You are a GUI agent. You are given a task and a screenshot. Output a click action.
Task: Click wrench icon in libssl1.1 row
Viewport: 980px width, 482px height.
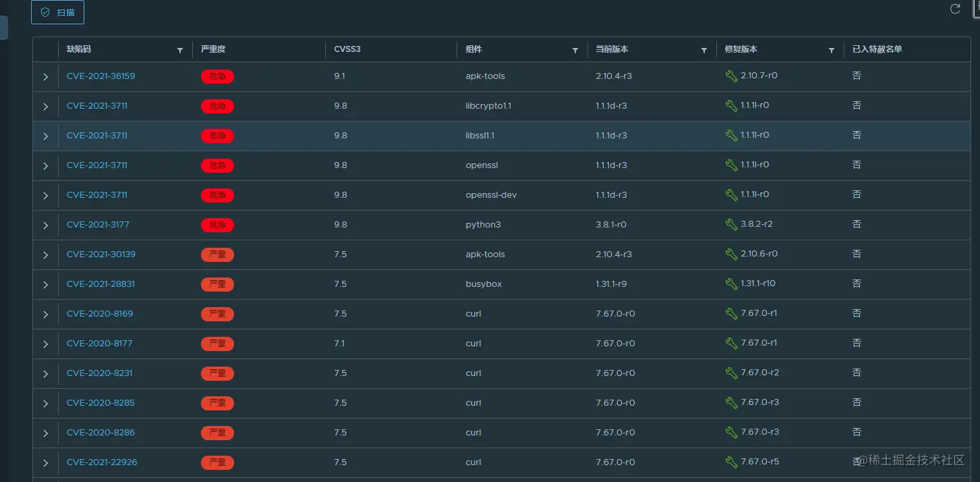[x=731, y=136]
